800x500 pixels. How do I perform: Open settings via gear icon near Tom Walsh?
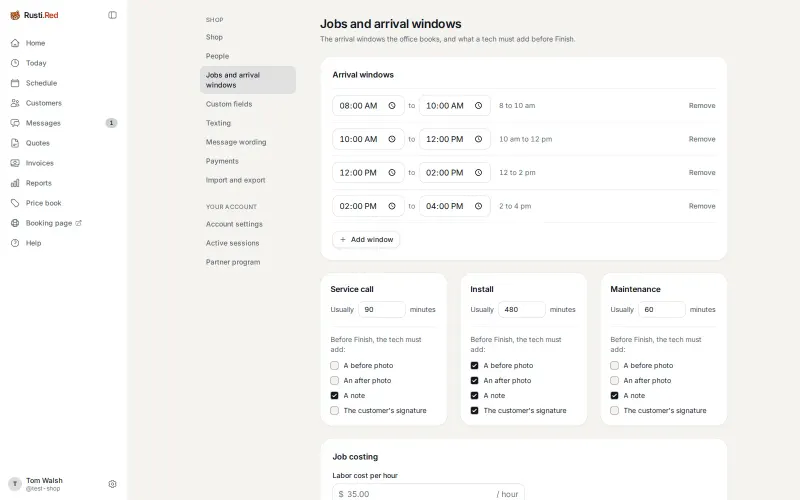112,484
